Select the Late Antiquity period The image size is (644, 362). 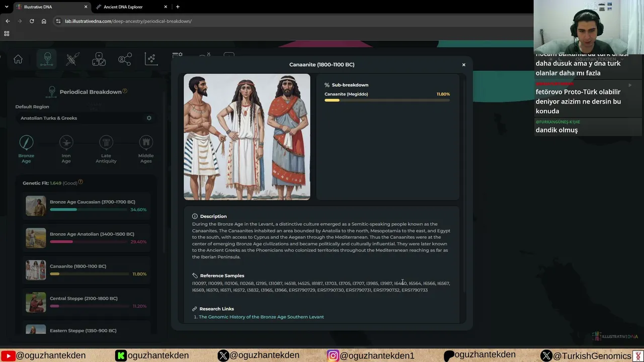[x=106, y=149]
